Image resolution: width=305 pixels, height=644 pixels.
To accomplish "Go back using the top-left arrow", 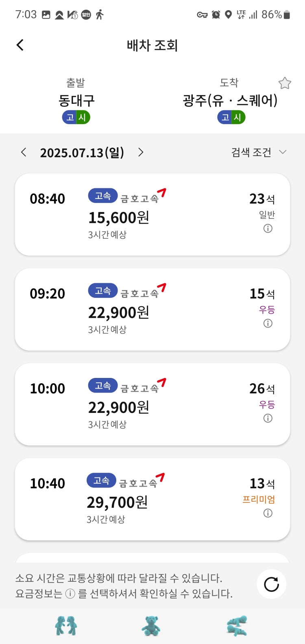I will [20, 45].
